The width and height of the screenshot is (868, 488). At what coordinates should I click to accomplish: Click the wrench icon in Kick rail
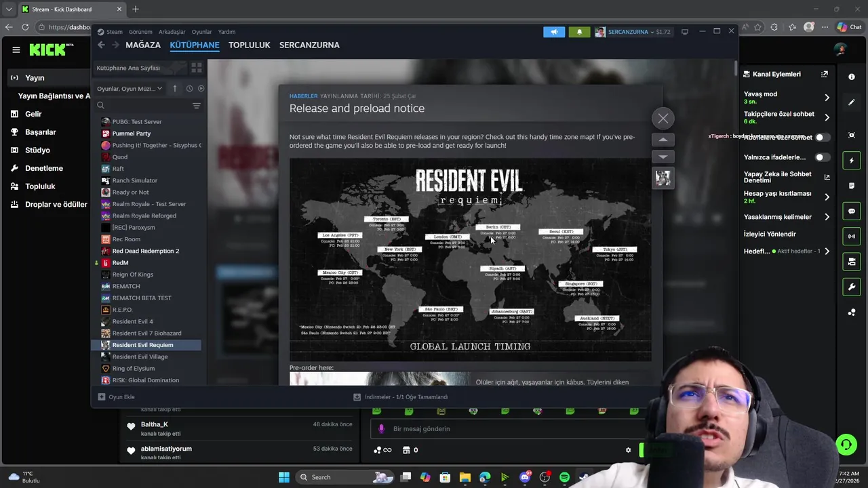(x=852, y=287)
